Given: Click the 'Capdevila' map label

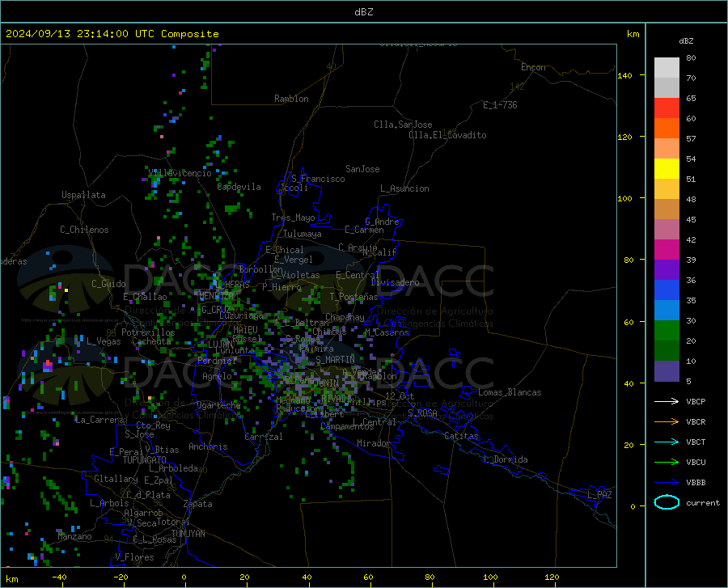Looking at the screenshot, I should click(239, 187).
